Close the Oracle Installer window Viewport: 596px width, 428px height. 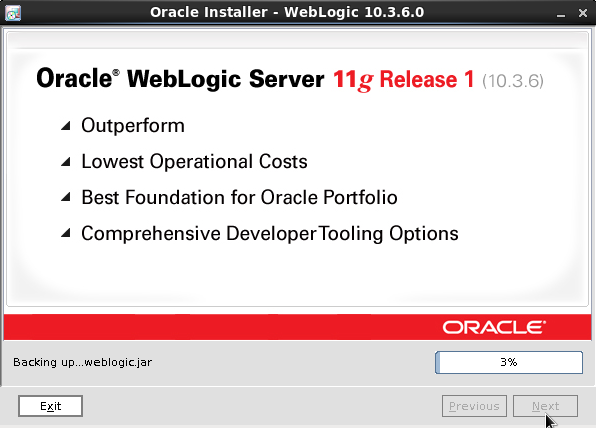tap(583, 13)
